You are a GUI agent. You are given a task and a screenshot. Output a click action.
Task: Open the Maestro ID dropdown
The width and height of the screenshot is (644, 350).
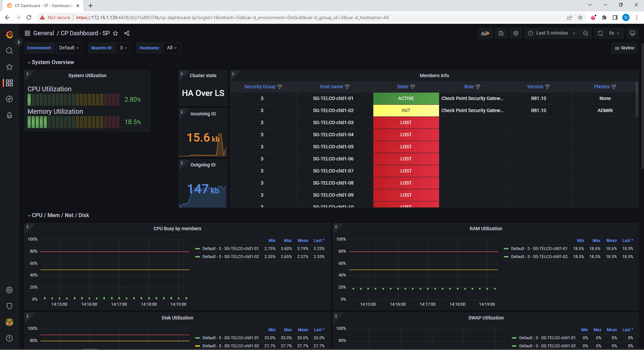[x=124, y=48]
